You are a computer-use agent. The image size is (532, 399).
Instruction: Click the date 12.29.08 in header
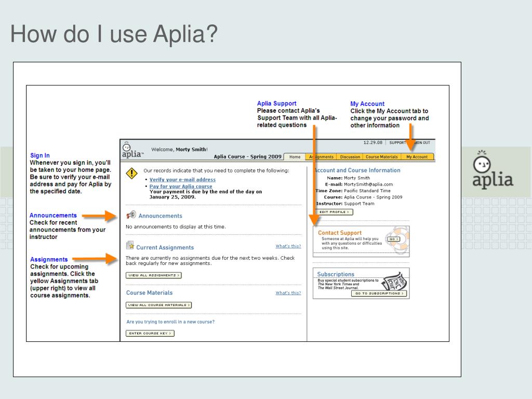(x=373, y=142)
